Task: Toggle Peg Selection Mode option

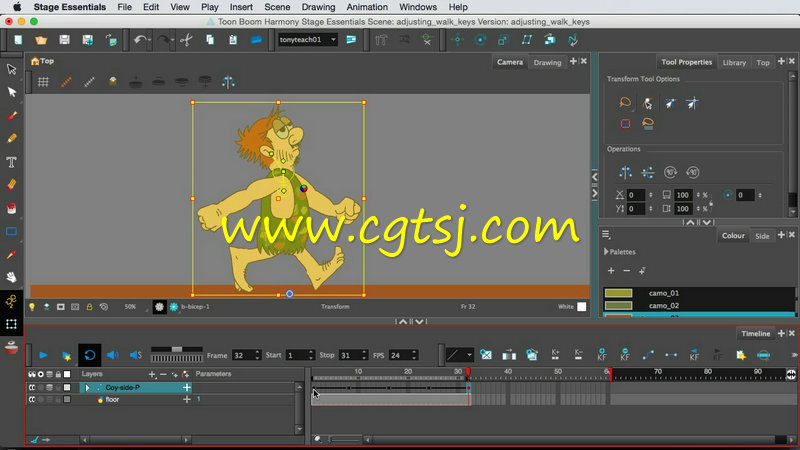Action: [x=647, y=104]
